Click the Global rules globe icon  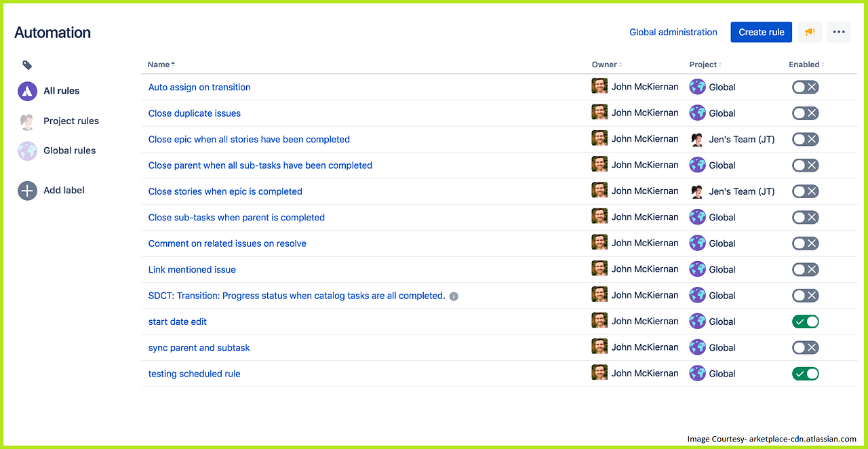point(27,151)
